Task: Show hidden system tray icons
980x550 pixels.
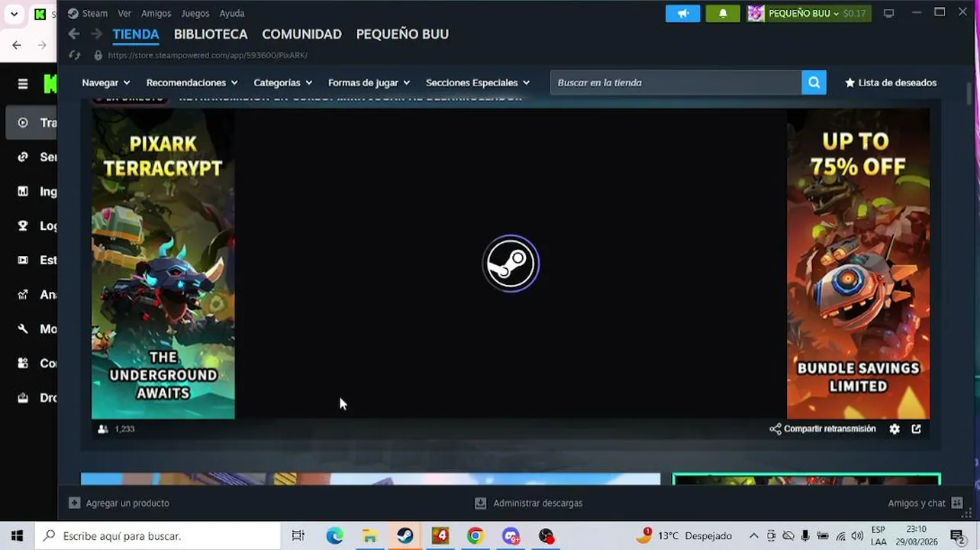Action: coord(753,536)
